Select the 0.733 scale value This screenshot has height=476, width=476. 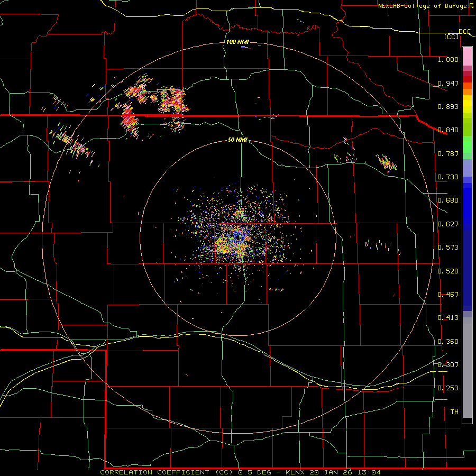(448, 177)
